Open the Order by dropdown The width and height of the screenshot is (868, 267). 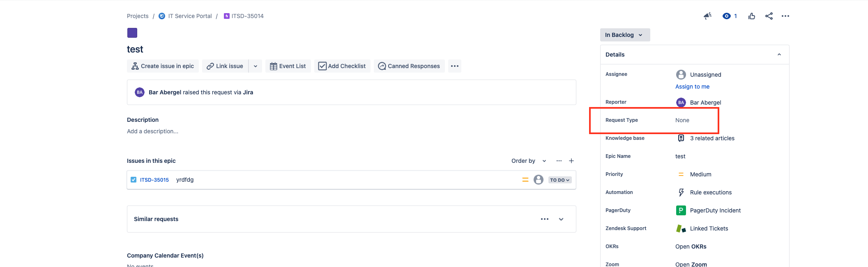529,161
